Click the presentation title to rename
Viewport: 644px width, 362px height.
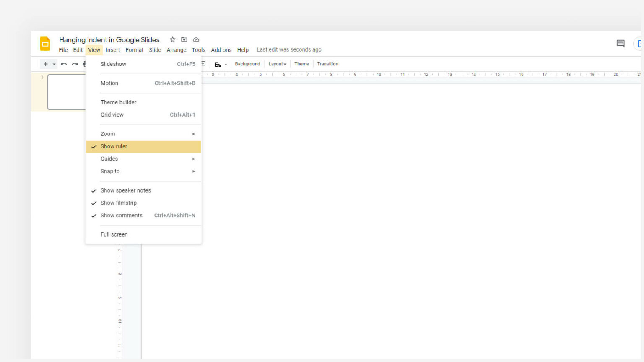point(109,40)
